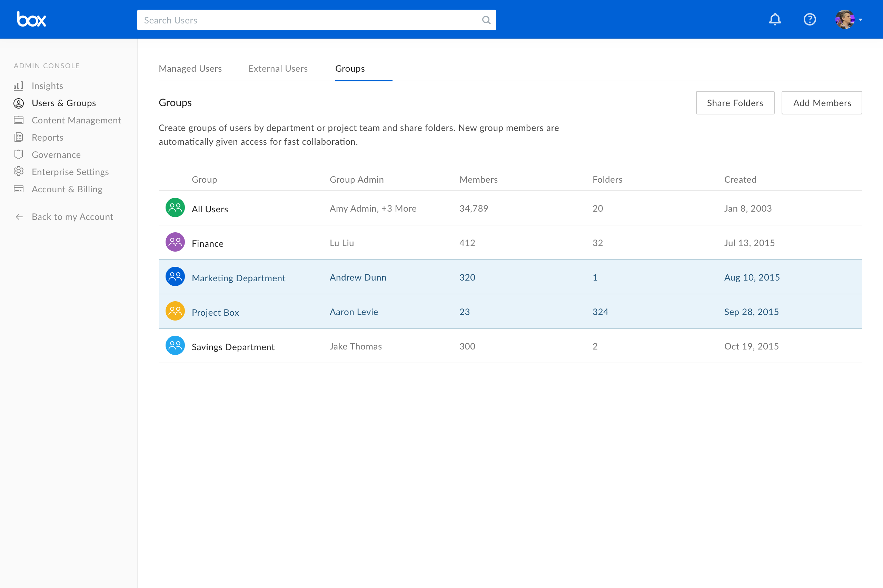Viewport: 883px width, 588px height.
Task: Select the Savings Department row
Action: pos(233,347)
